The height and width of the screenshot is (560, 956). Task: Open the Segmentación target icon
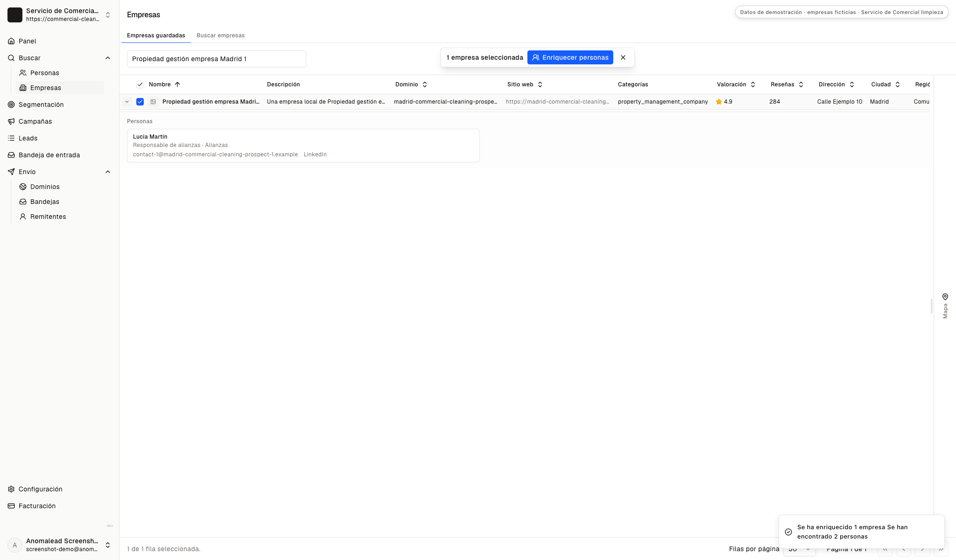point(11,105)
